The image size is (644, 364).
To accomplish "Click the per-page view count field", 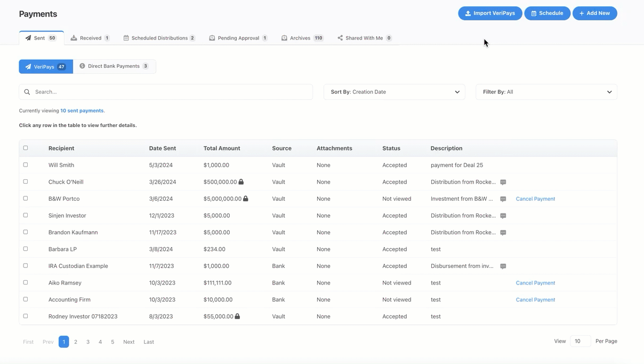I will coord(580,341).
